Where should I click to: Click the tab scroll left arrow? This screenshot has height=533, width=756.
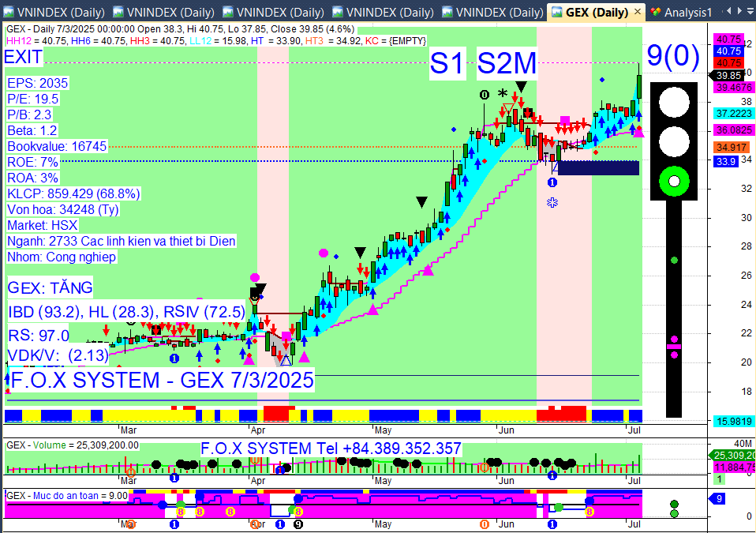coord(729,10)
